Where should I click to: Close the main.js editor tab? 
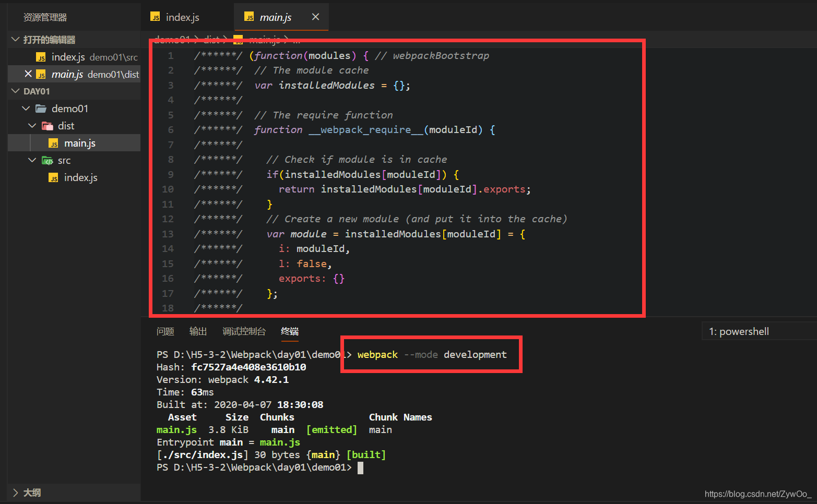(315, 17)
